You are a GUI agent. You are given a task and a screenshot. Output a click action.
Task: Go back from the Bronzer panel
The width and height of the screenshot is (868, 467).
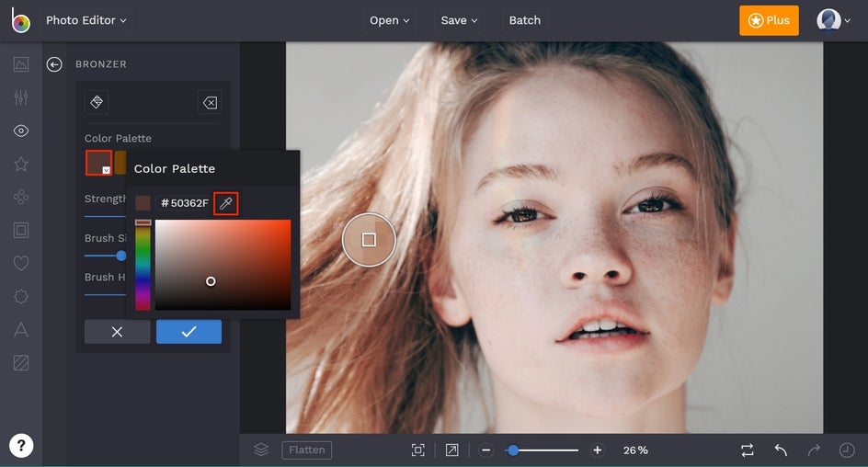tap(54, 64)
